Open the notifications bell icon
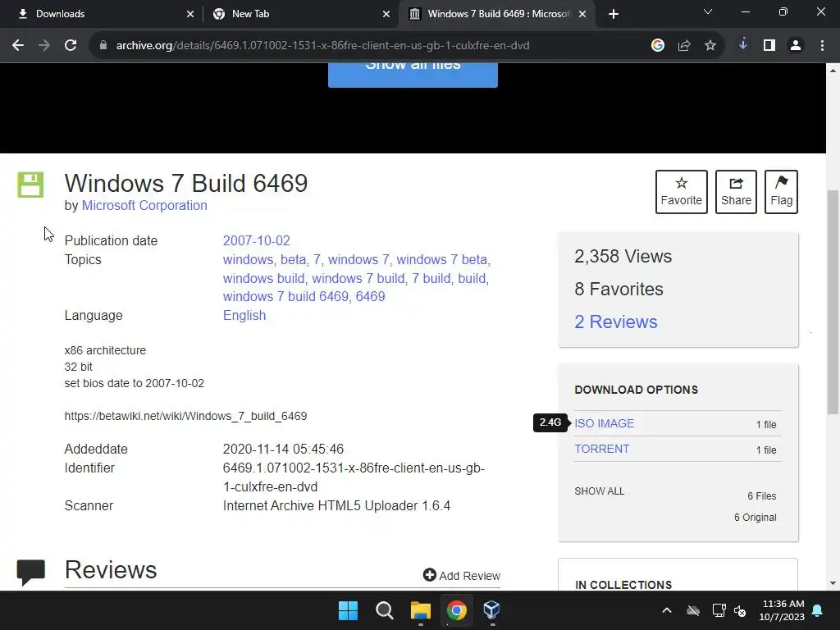Image resolution: width=840 pixels, height=630 pixels. click(x=818, y=610)
